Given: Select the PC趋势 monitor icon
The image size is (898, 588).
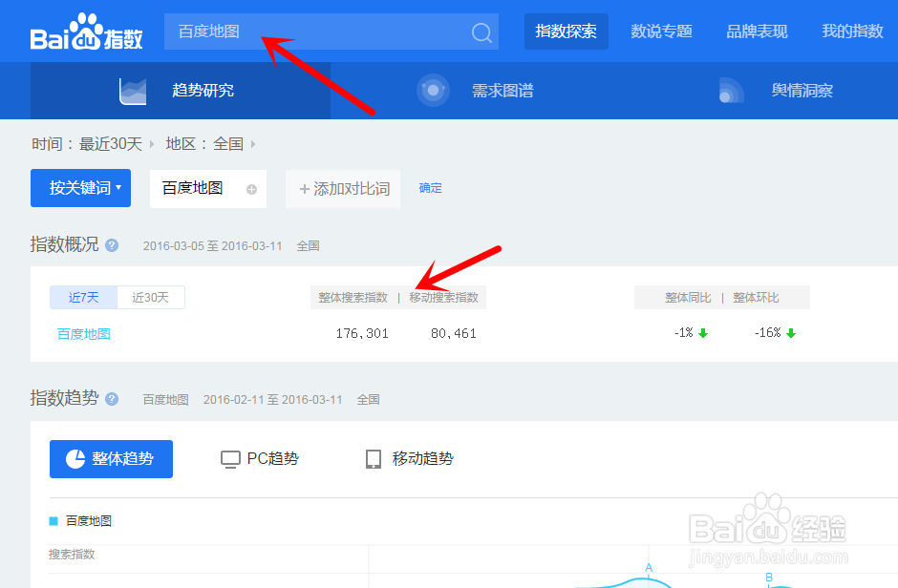Looking at the screenshot, I should [230, 459].
